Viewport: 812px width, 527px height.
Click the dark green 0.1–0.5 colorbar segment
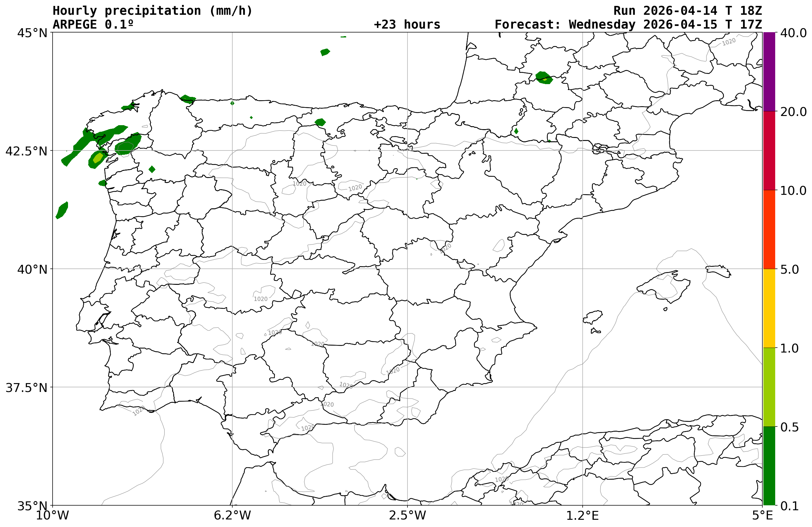point(769,466)
